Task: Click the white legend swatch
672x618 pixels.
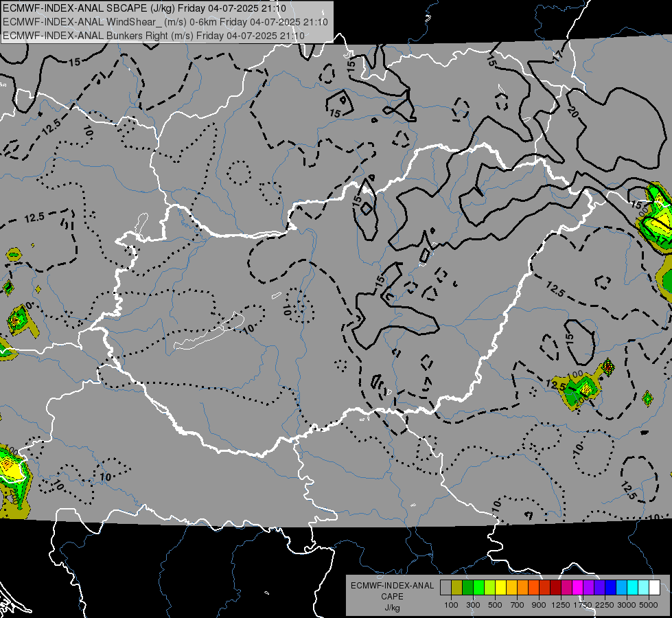Action: tap(654, 588)
